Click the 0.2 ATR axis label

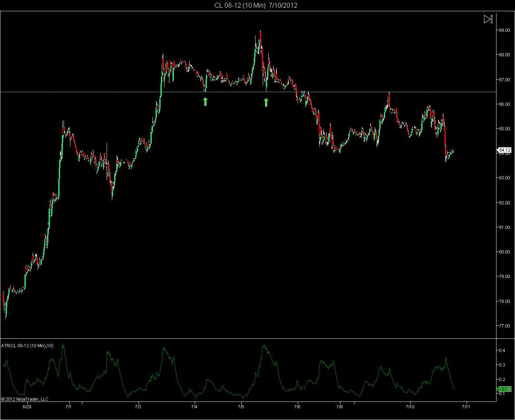coord(502,379)
